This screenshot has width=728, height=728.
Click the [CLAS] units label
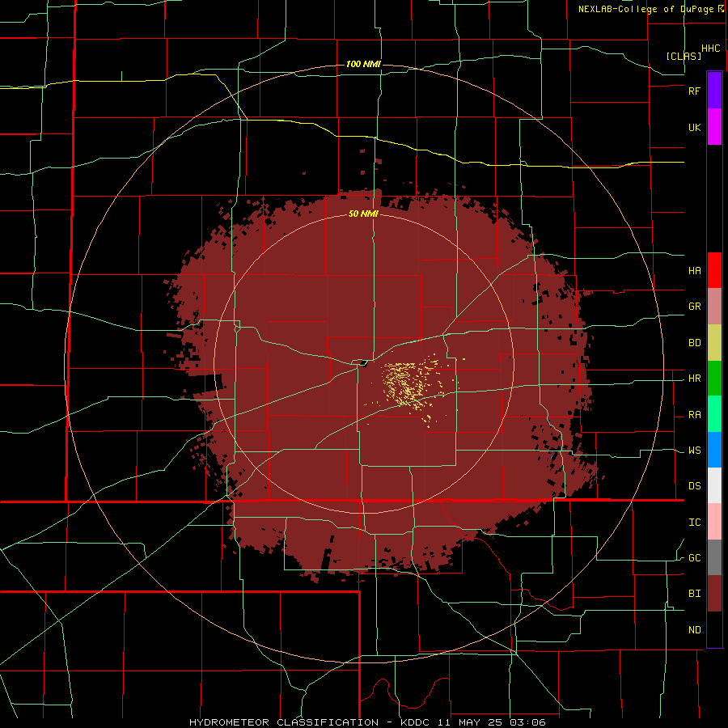point(684,56)
